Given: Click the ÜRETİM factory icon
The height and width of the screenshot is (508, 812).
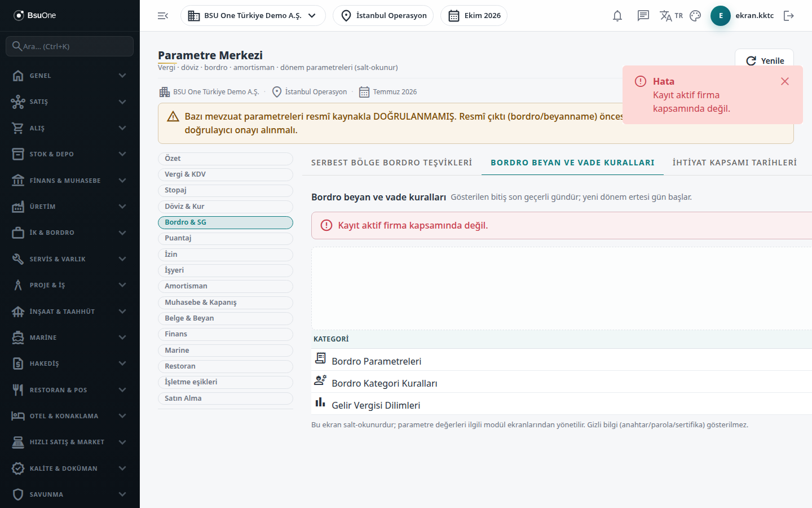Looking at the screenshot, I should tap(18, 207).
